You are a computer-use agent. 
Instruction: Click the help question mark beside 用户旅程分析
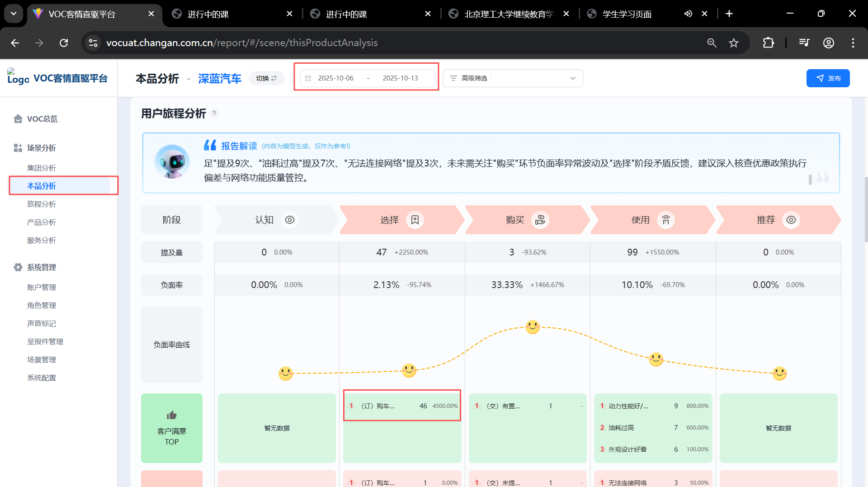tap(214, 113)
